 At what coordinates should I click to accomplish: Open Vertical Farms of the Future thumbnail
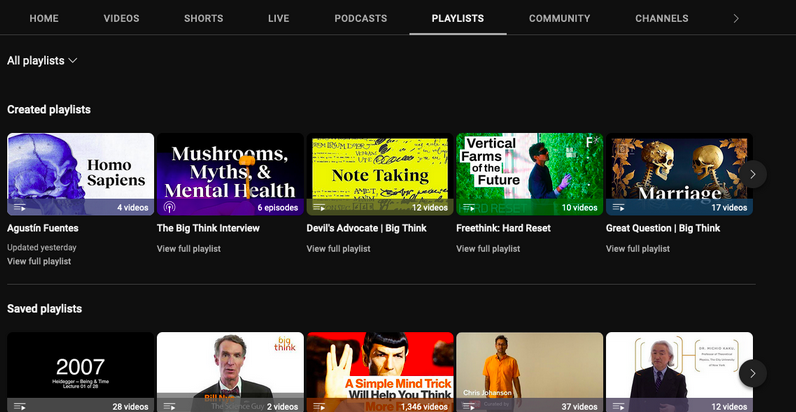[529, 174]
